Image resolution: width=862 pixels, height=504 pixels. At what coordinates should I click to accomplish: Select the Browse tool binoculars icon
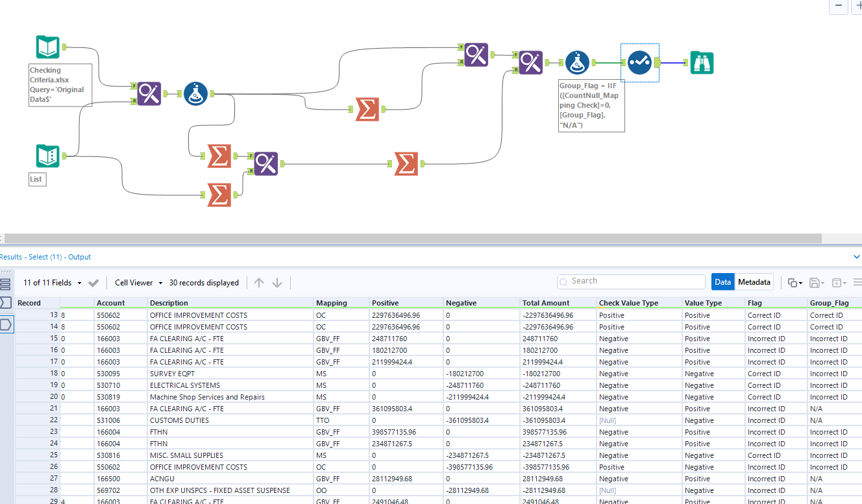click(702, 64)
